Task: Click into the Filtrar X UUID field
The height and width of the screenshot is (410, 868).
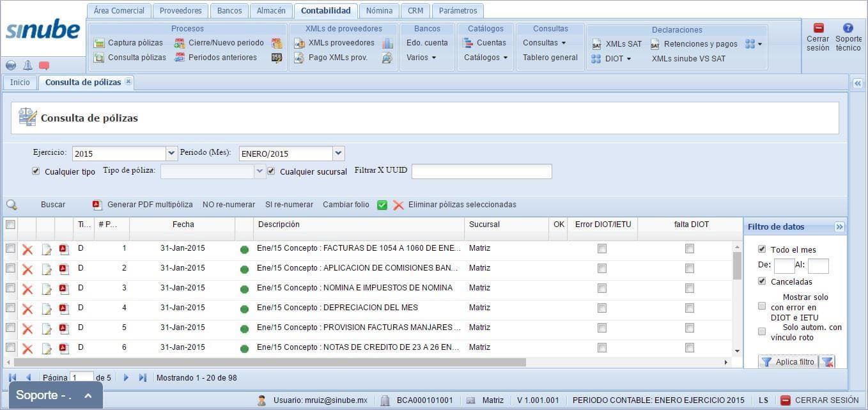Action: (481, 171)
